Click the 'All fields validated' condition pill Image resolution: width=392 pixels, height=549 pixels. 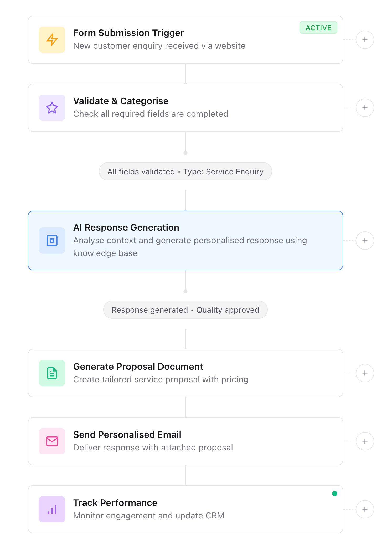click(185, 171)
